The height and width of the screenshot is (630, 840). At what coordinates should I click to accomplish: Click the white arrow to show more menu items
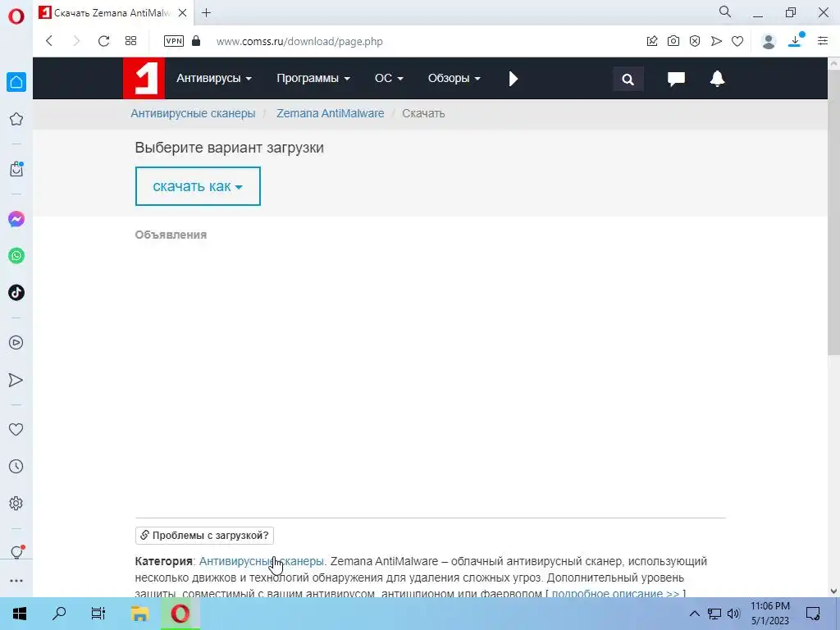point(514,79)
